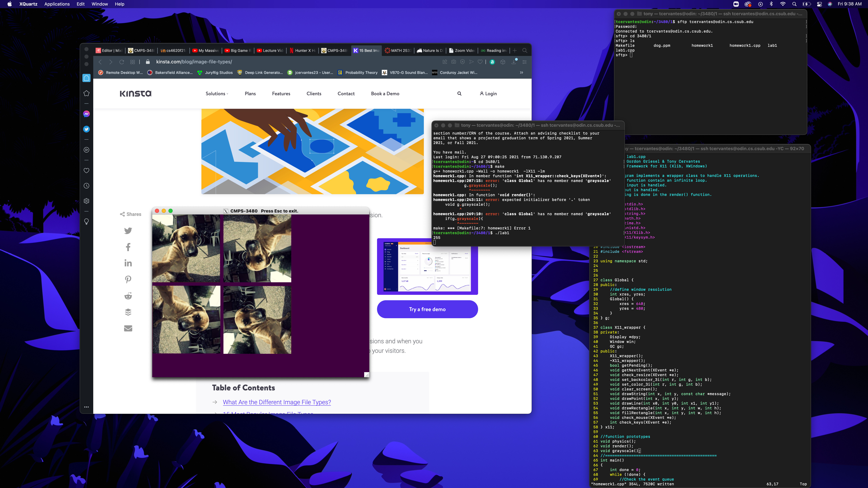The height and width of the screenshot is (488, 868).
Task: Open the Plans link on Kinsta
Action: (x=250, y=94)
